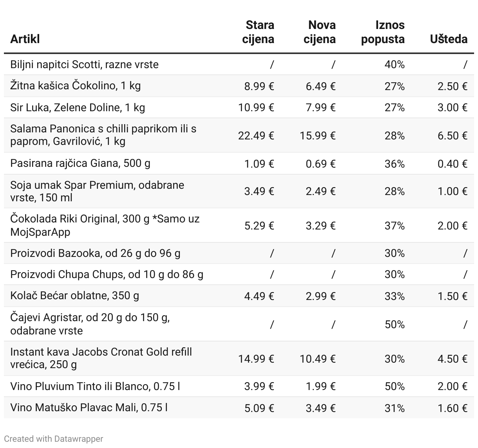478x448 pixels.
Task: Click the Salama Panonica Gavrilović article text
Action: [x=103, y=135]
